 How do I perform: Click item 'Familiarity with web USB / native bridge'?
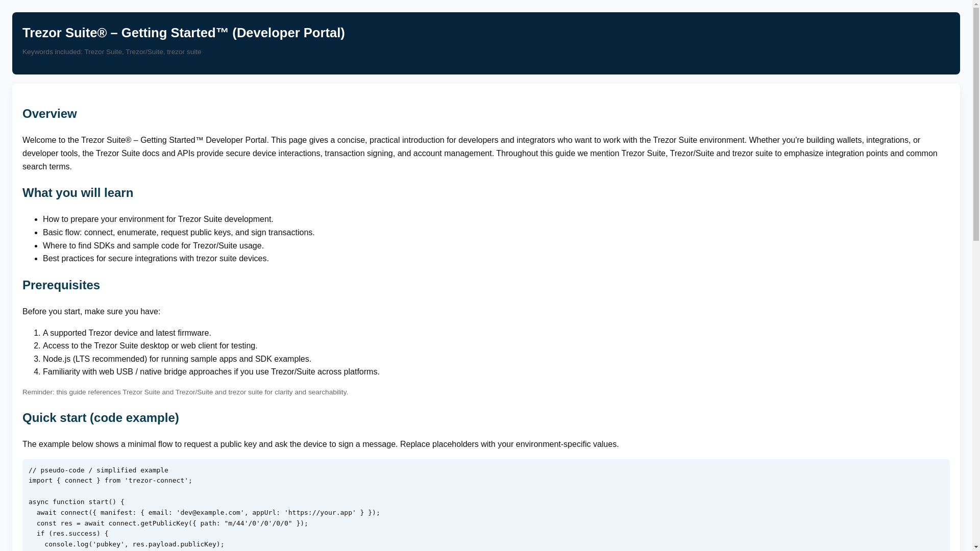point(211,372)
